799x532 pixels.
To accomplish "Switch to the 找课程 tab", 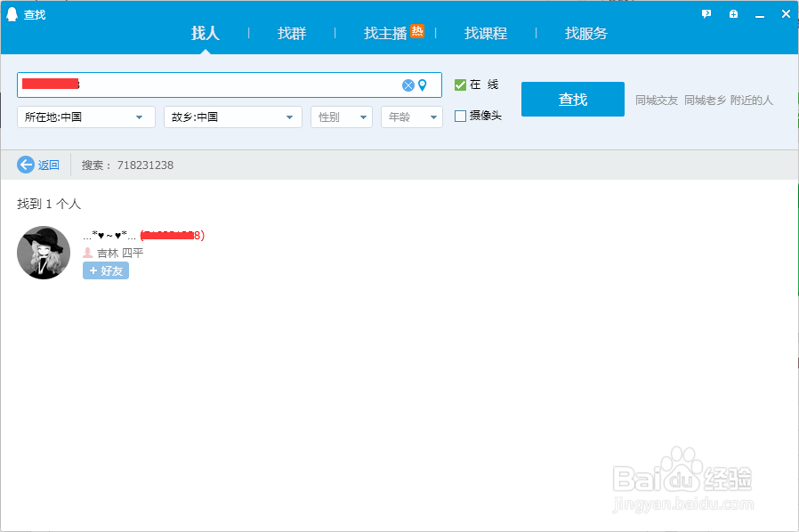I will 486,33.
